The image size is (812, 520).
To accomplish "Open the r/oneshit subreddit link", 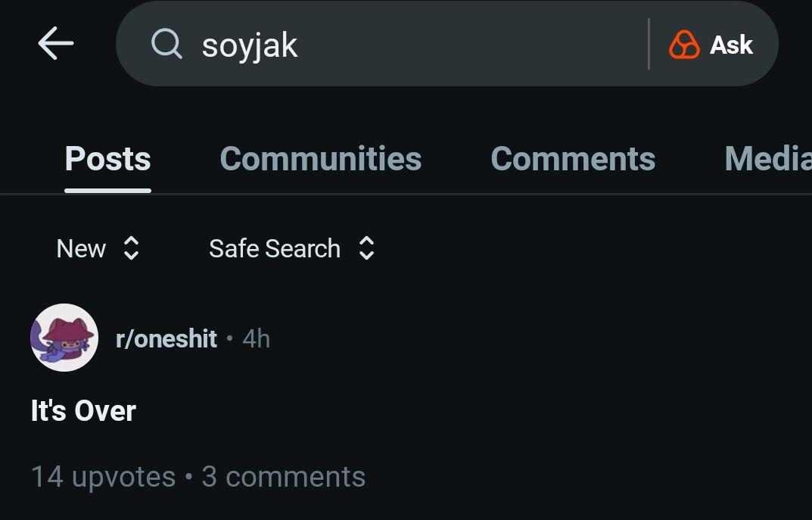I will (x=166, y=338).
